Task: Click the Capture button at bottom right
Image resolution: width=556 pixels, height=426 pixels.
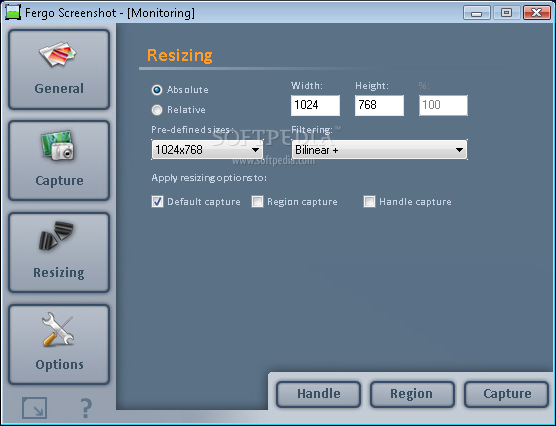Action: (x=507, y=394)
